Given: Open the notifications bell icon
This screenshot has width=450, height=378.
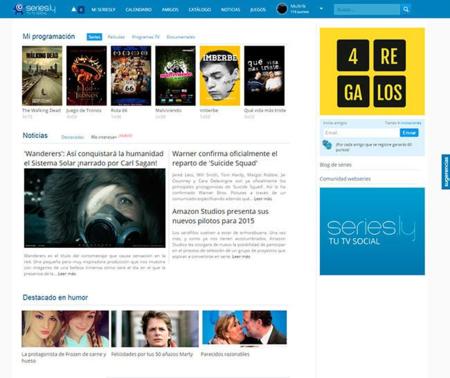Looking at the screenshot, I should pos(74,9).
